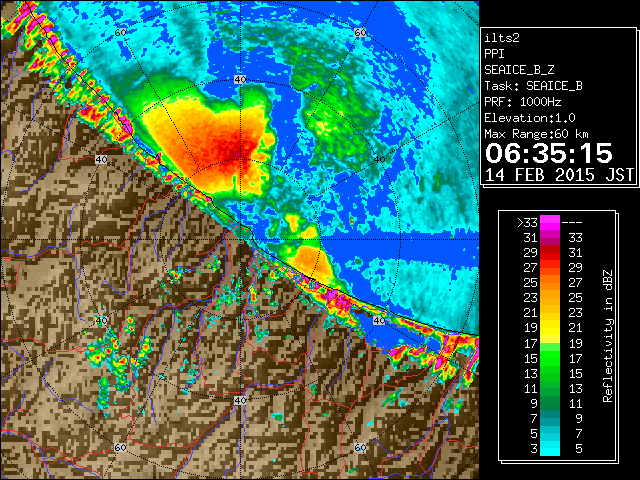The image size is (640, 480).
Task: Select the "Elevation:1.0" text
Action: click(x=530, y=118)
